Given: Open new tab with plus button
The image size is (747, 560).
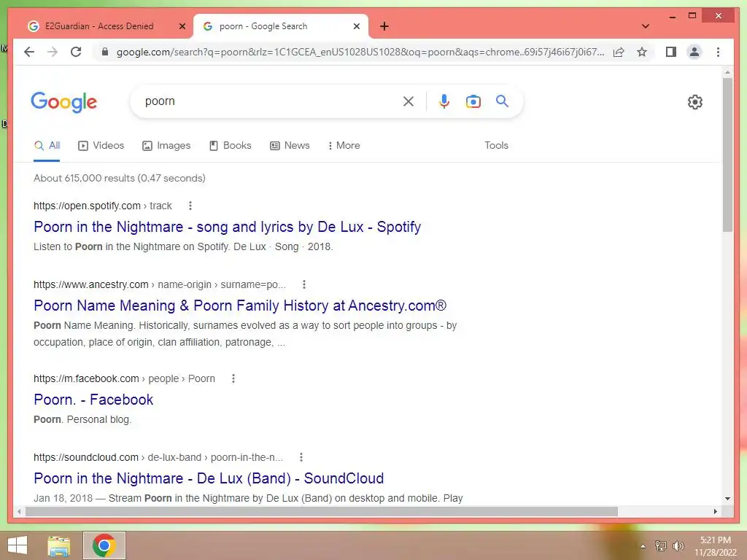Looking at the screenshot, I should [384, 26].
